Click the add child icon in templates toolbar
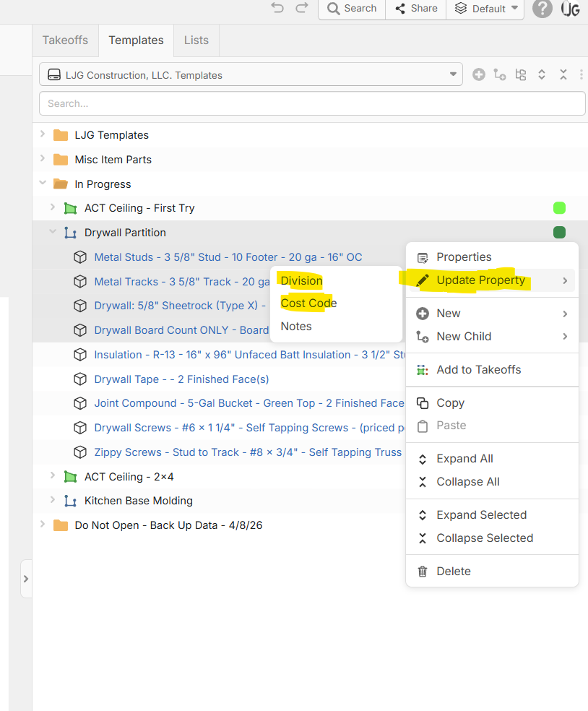The height and width of the screenshot is (711, 588). point(499,74)
